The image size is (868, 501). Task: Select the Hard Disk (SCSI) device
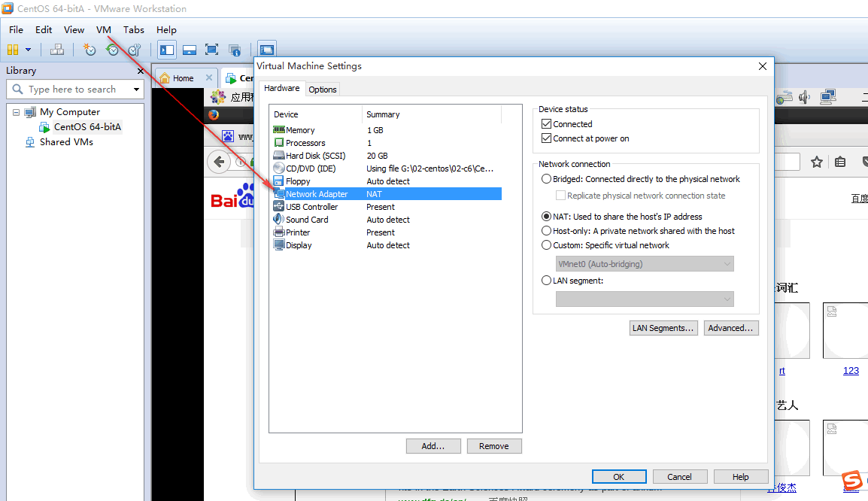pos(387,156)
